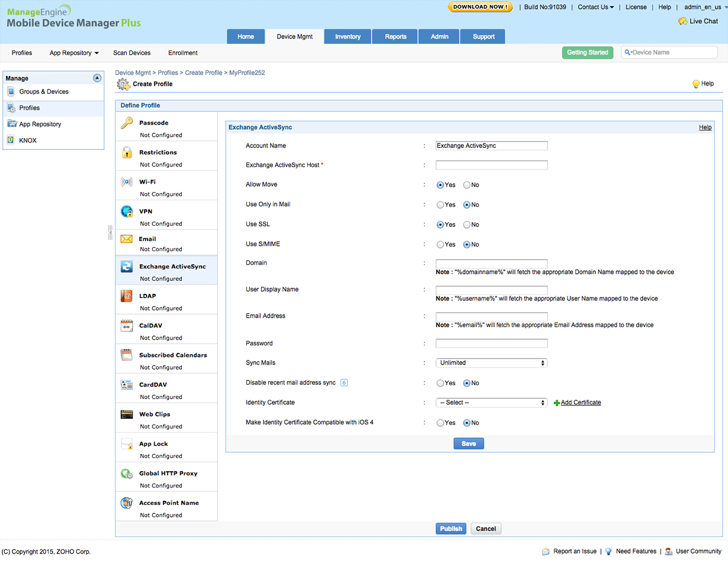This screenshot has height=563, width=728.
Task: Expand the App Repository menu
Action: [x=74, y=53]
